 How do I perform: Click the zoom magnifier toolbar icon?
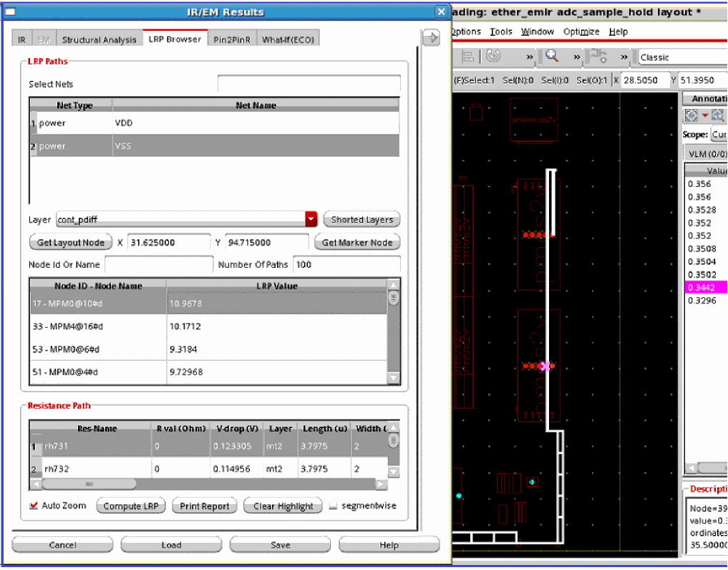pyautogui.click(x=552, y=56)
